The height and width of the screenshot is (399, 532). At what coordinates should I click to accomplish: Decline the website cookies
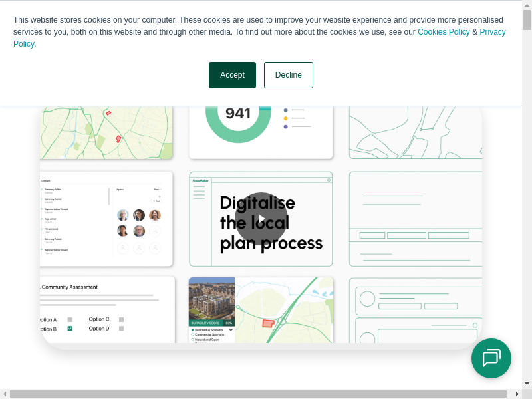288,75
